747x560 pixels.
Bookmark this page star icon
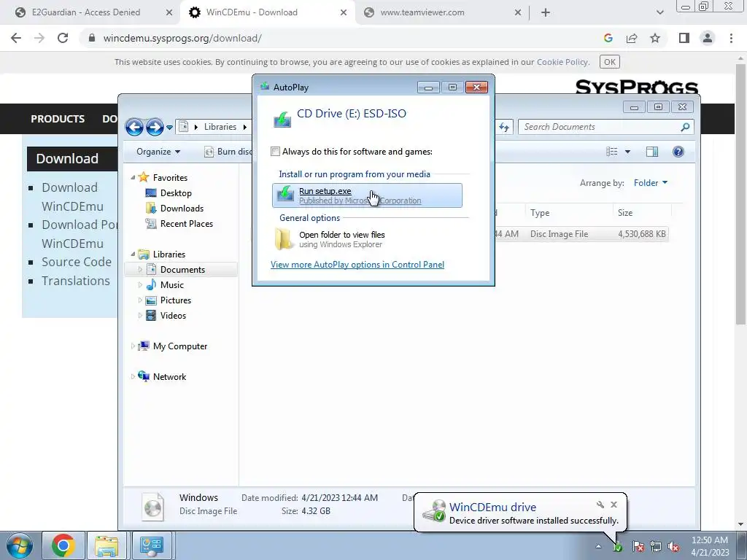[x=655, y=38]
